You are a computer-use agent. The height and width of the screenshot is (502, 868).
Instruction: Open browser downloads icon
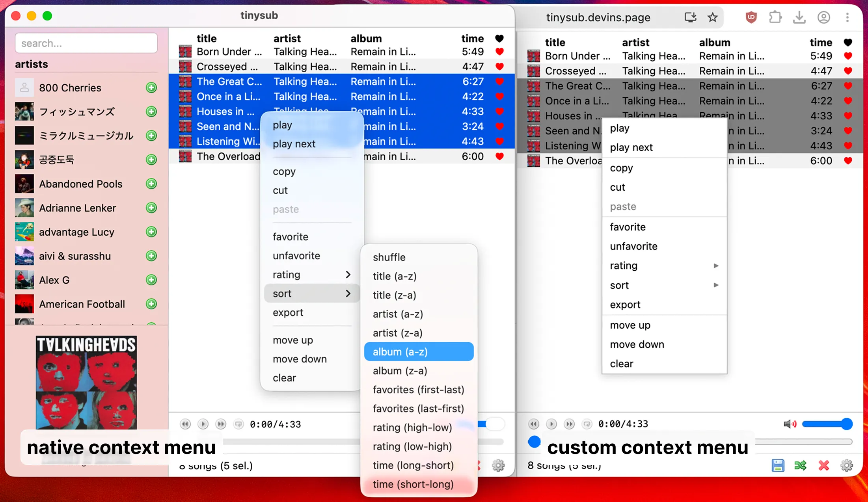(799, 17)
